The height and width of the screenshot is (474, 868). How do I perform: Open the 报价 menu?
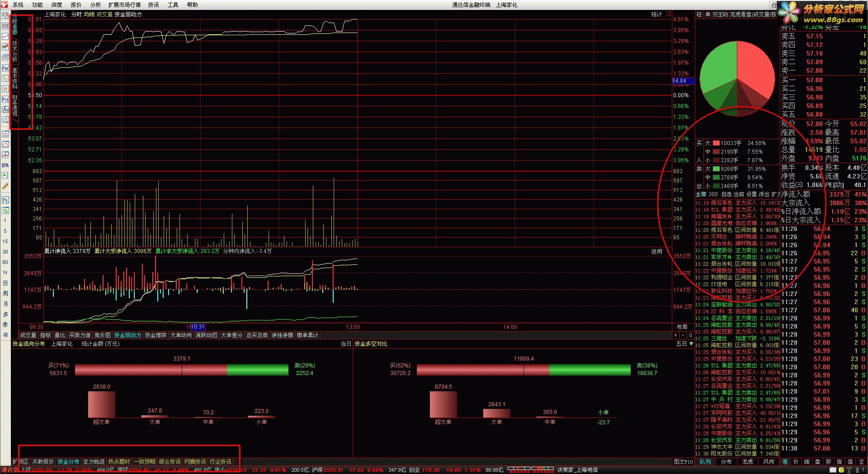click(76, 5)
